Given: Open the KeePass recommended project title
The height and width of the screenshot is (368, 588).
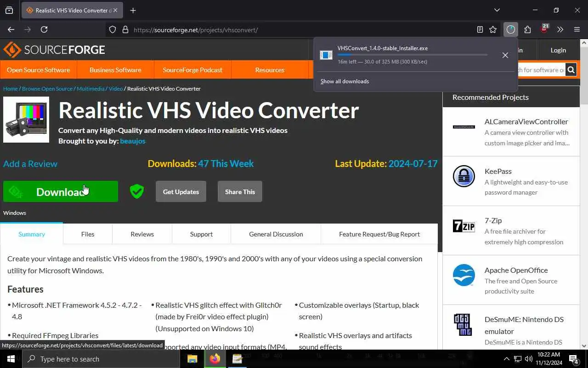Looking at the screenshot, I should tap(498, 171).
